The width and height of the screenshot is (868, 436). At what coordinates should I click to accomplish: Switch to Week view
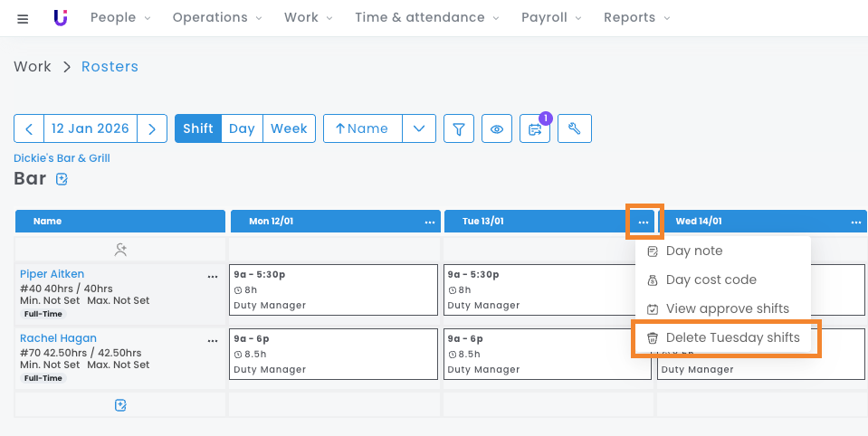tap(289, 128)
